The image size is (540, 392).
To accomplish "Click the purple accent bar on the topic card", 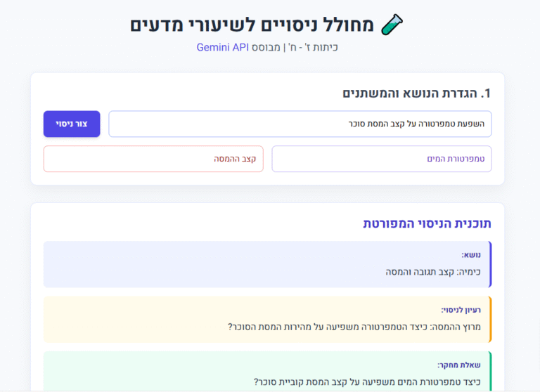I will [490, 264].
